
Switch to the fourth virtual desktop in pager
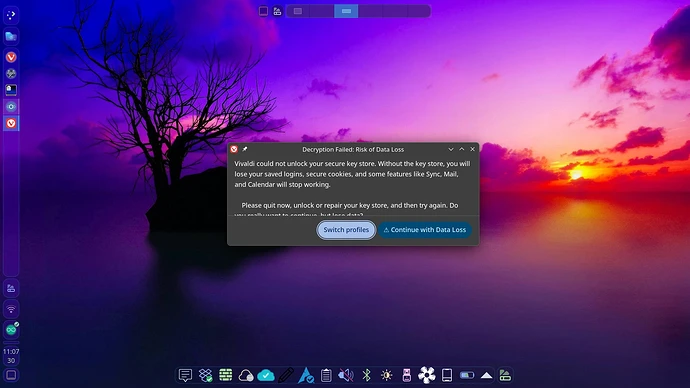click(x=371, y=11)
